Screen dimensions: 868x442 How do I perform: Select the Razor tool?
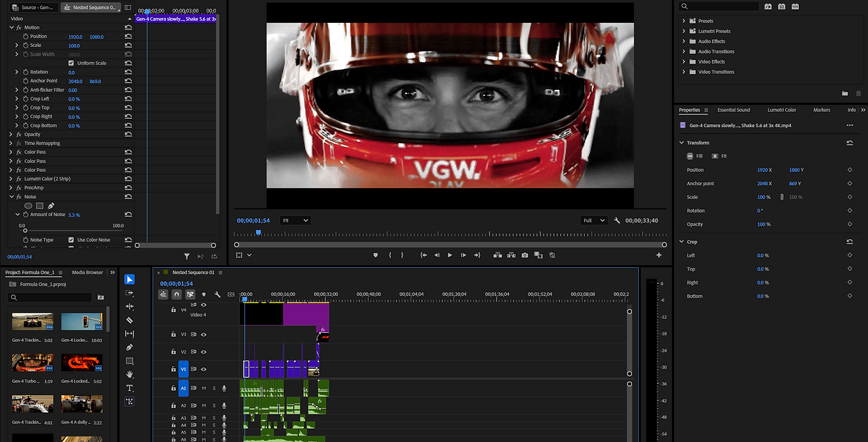130,320
